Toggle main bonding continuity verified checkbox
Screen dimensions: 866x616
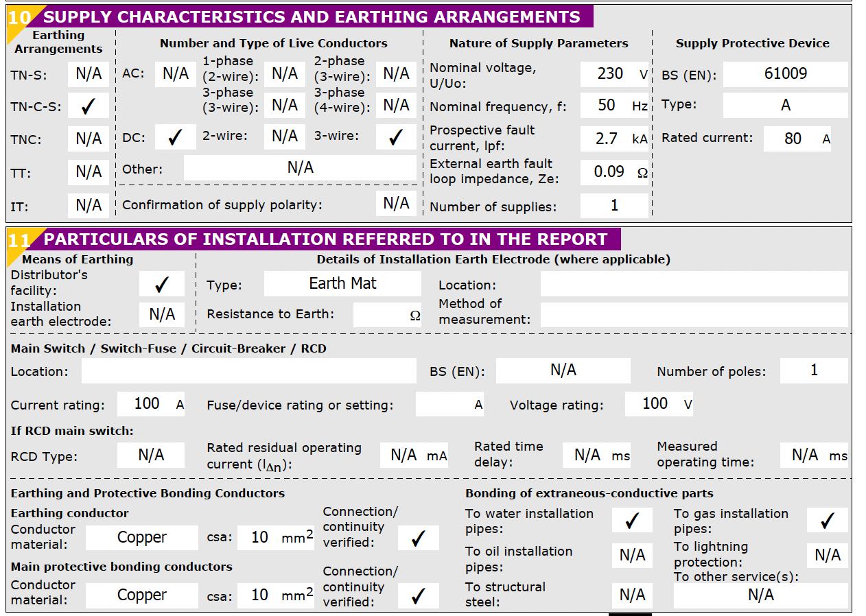(x=418, y=597)
